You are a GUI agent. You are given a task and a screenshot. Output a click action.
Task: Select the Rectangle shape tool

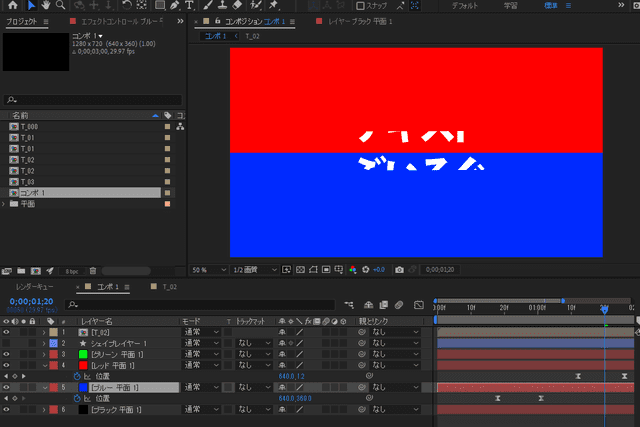160,5
